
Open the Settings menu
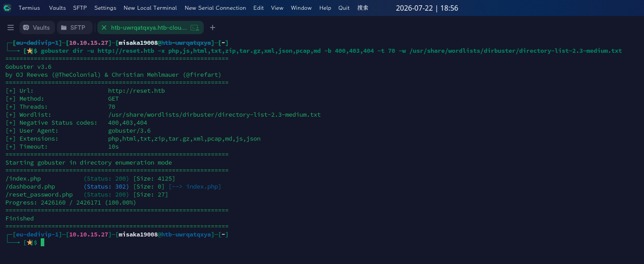coord(105,8)
